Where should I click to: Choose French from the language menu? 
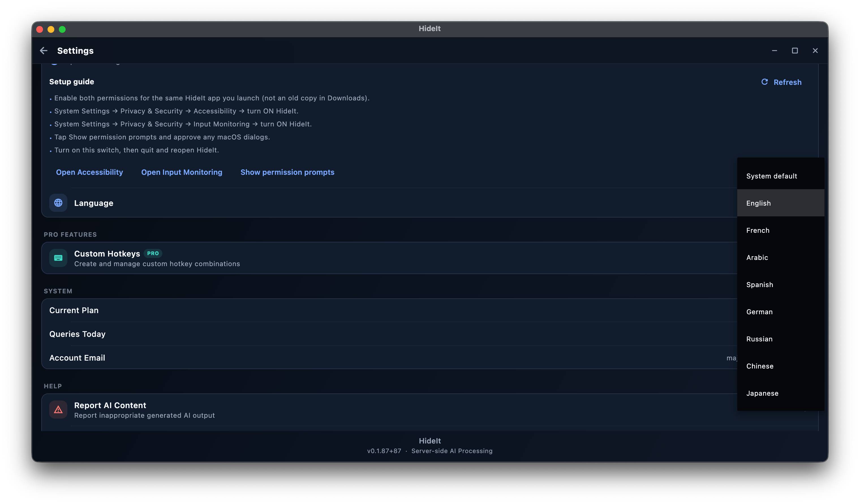pyautogui.click(x=781, y=230)
